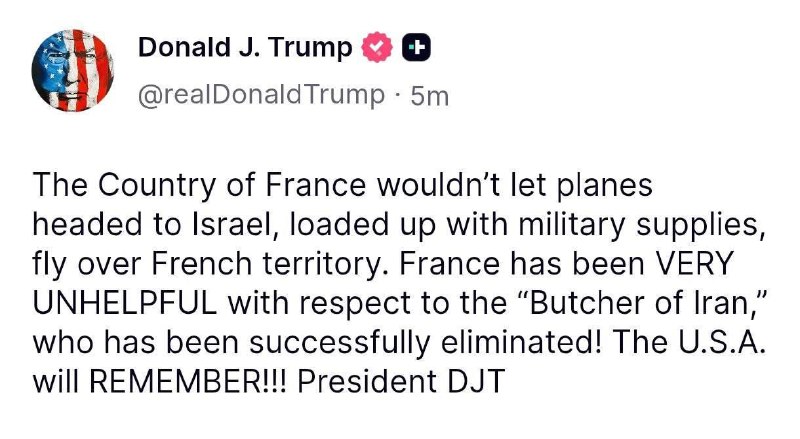Click the post's first line about France
Image resolution: width=800 pixels, height=439 pixels.
pyautogui.click(x=342, y=186)
